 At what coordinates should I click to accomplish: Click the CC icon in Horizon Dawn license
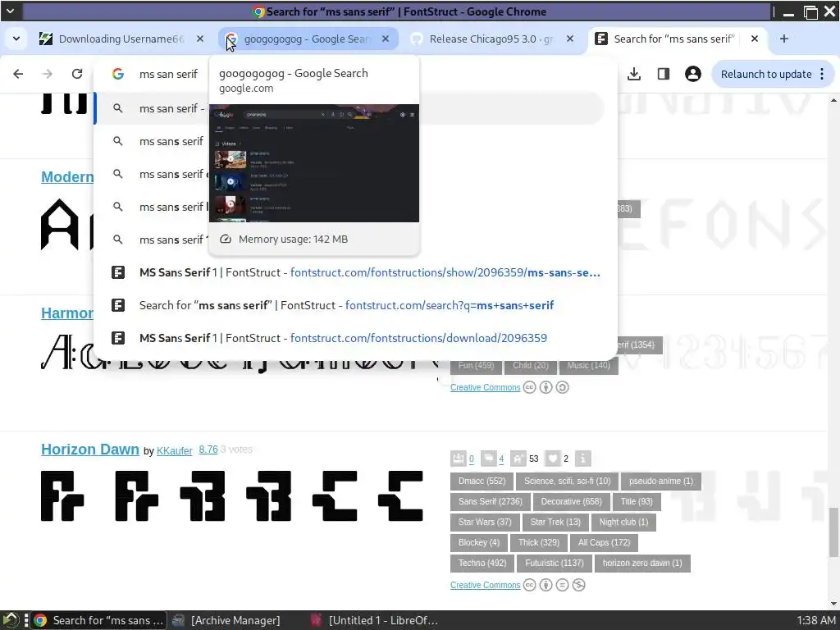[x=529, y=585]
